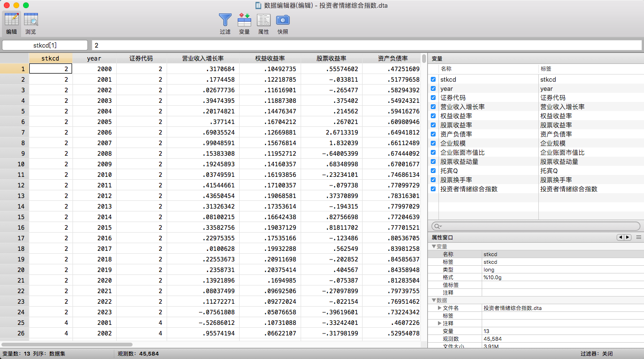
Task: Open the Filter (过滤) tool
Action: [225, 24]
